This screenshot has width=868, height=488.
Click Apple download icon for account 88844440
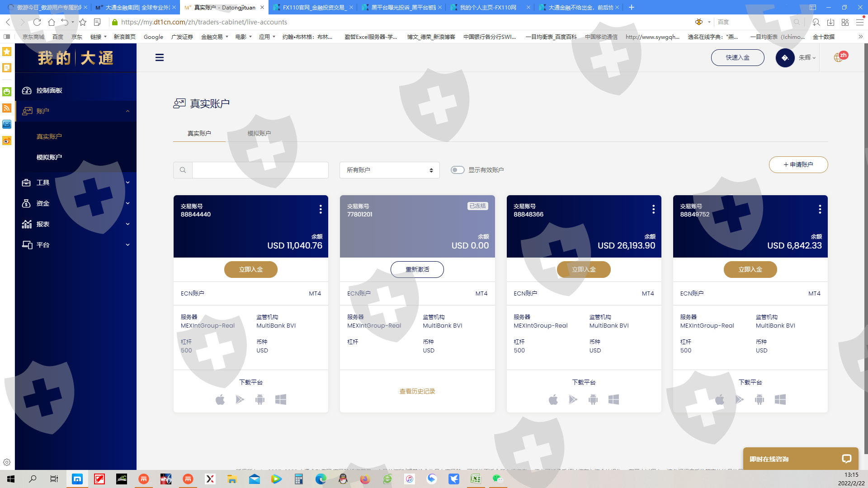(220, 399)
